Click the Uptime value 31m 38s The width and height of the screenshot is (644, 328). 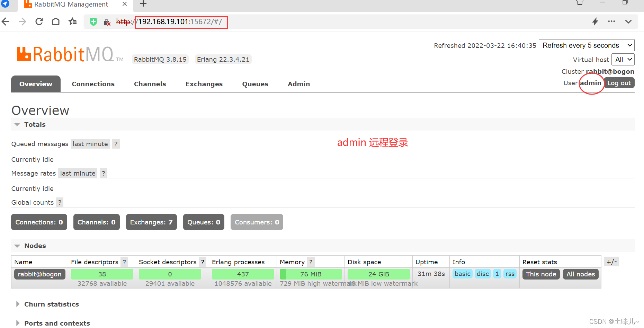[431, 274]
